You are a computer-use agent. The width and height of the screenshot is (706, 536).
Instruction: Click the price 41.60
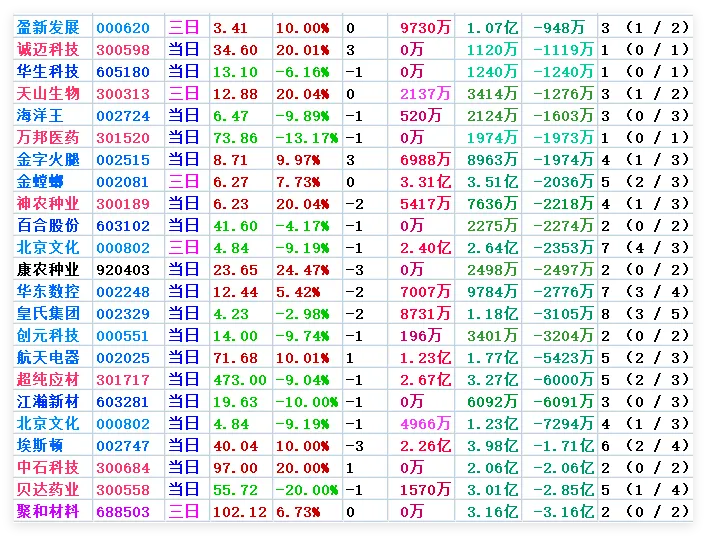coord(235,226)
